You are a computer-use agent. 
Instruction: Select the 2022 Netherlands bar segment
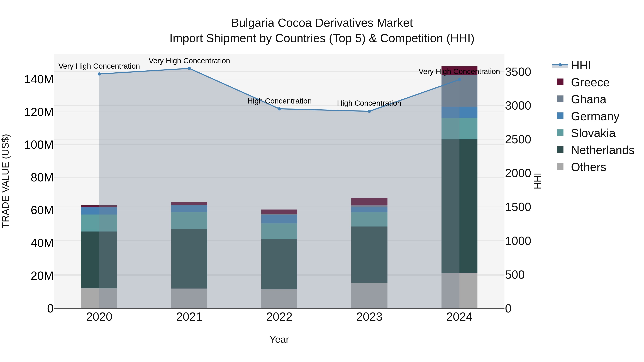tap(279, 264)
